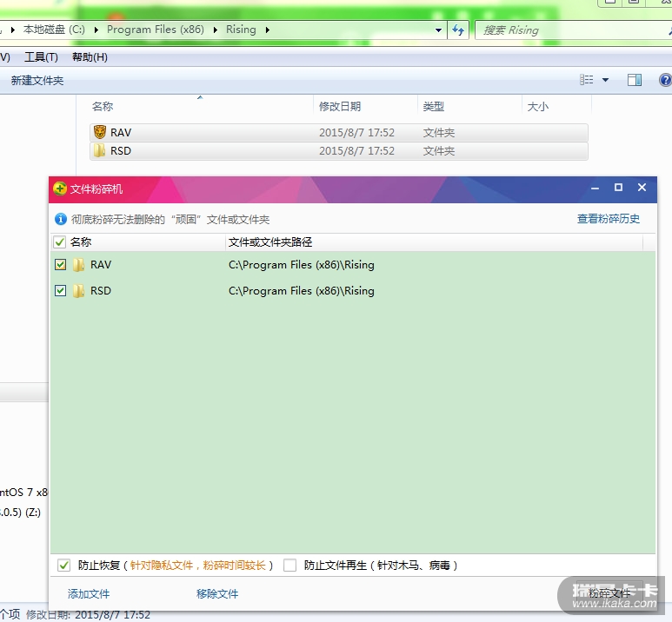Viewport: 672px width, 622px height.
Task: Select the RSD folder row in Explorer
Action: point(338,151)
